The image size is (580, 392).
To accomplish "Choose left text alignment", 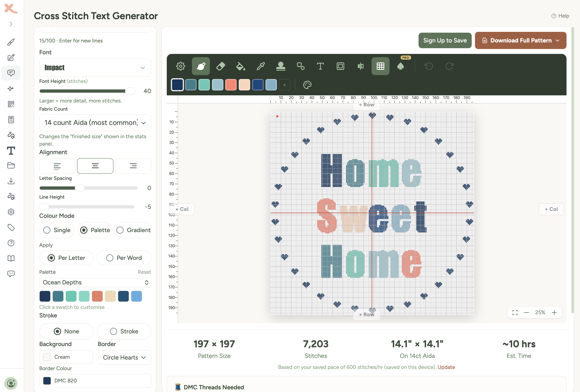I will pyautogui.click(x=57, y=166).
